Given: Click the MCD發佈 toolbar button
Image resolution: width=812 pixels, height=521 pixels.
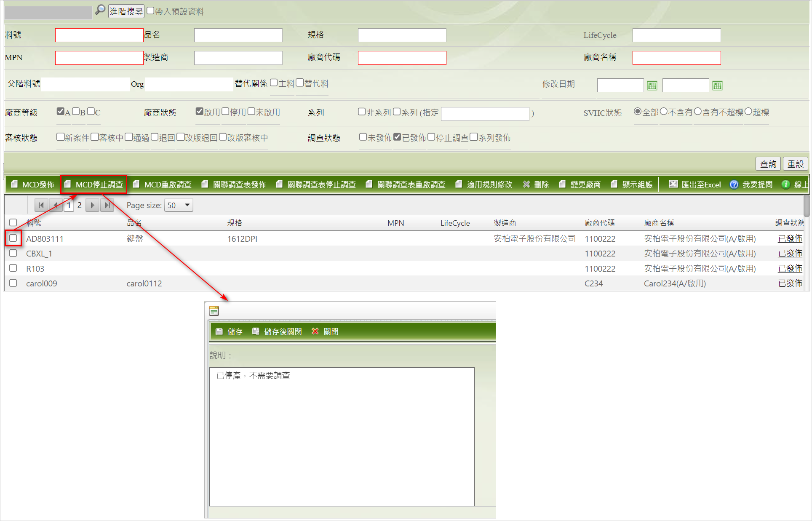Looking at the screenshot, I should tap(33, 184).
